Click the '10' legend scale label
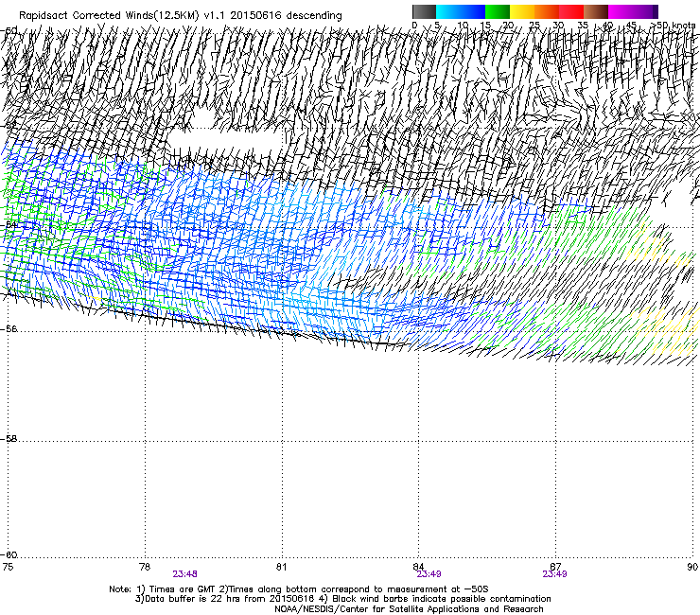This screenshot has width=700, height=615. pyautogui.click(x=463, y=26)
